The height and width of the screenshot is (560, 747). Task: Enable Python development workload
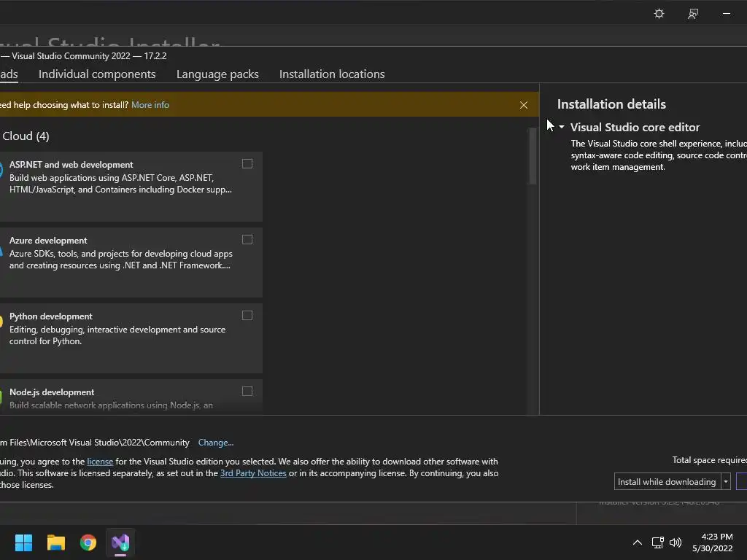pyautogui.click(x=247, y=315)
